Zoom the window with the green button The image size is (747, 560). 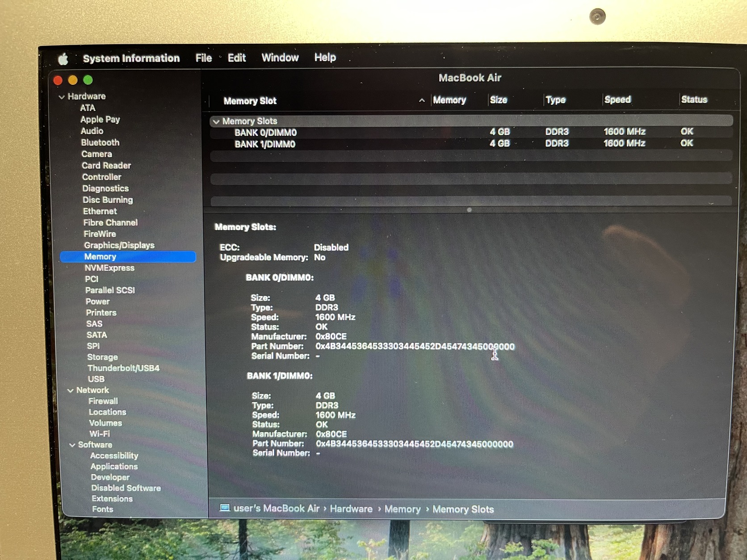pos(88,80)
